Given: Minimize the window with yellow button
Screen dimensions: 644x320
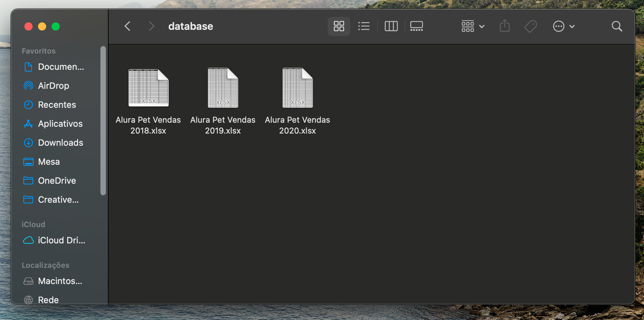Looking at the screenshot, I should coord(42,26).
